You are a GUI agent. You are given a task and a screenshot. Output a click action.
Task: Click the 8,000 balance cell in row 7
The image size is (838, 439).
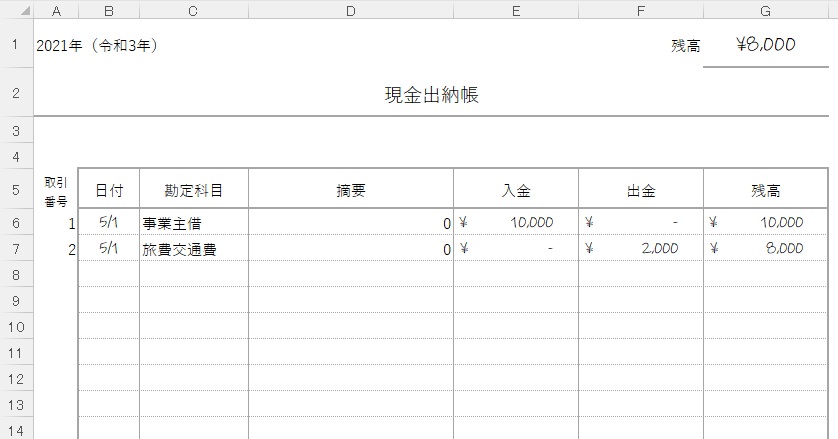pyautogui.click(x=766, y=248)
